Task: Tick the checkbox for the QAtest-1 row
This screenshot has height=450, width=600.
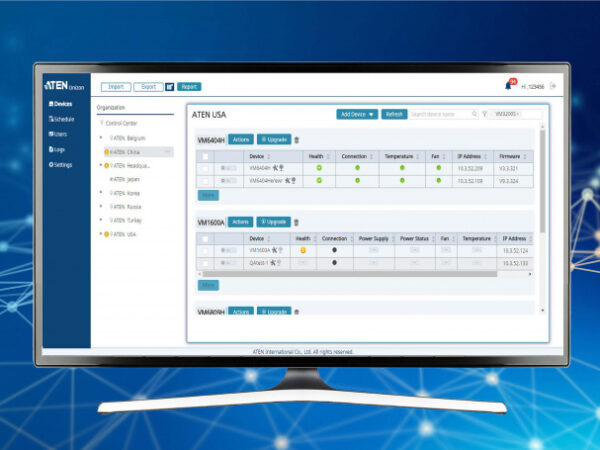Action: click(205, 263)
